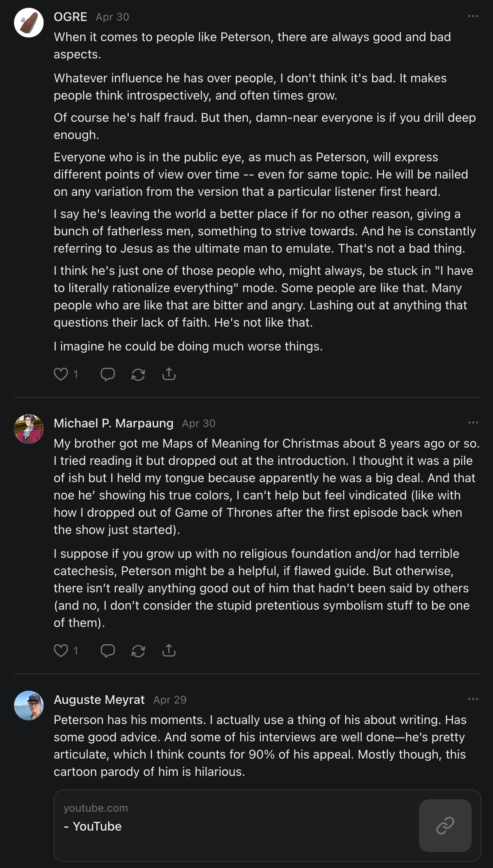Image resolution: width=493 pixels, height=868 pixels.
Task: Like OGRE's comment with the heart icon
Action: pyautogui.click(x=61, y=374)
